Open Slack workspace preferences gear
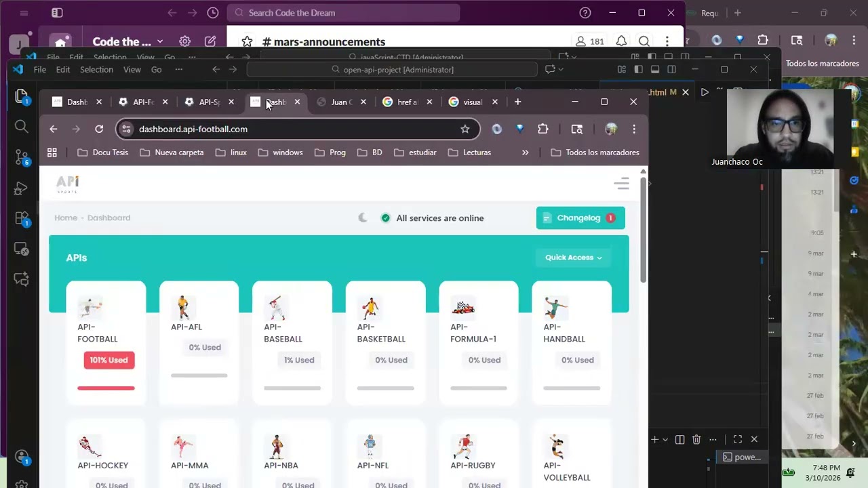Screen dimensions: 868x488 [x=184, y=41]
